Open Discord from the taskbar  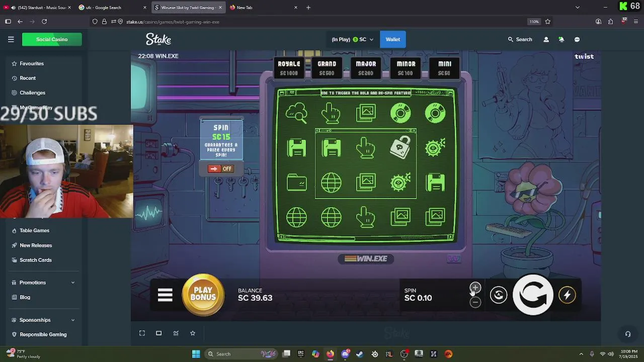pyautogui.click(x=345, y=354)
